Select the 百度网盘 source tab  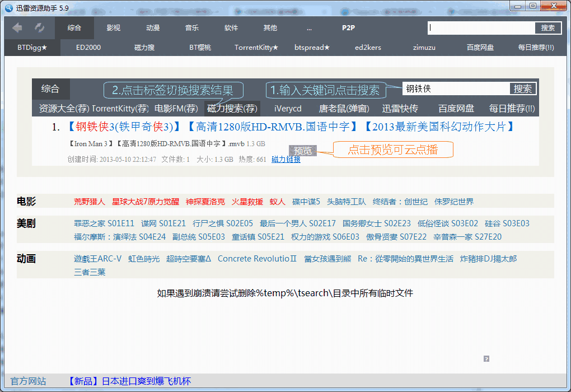click(x=480, y=48)
